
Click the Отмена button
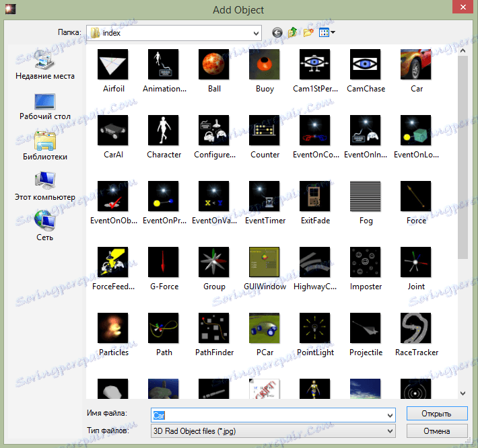(437, 431)
